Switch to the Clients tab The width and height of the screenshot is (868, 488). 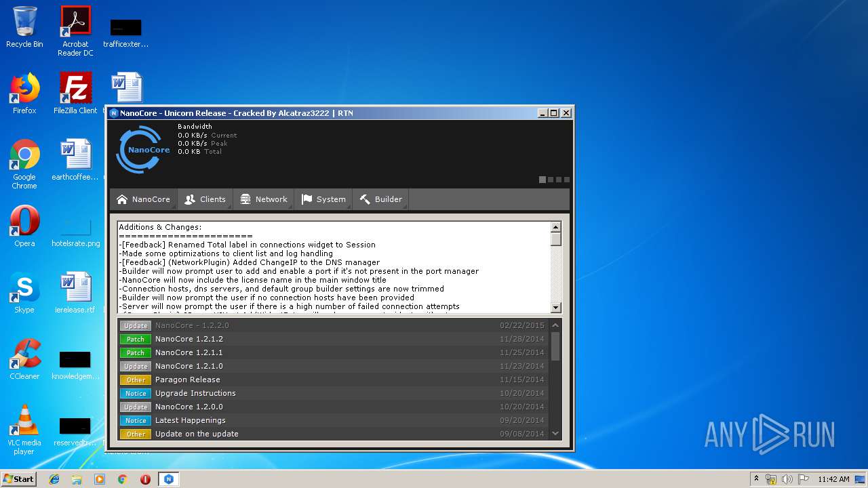pos(205,199)
